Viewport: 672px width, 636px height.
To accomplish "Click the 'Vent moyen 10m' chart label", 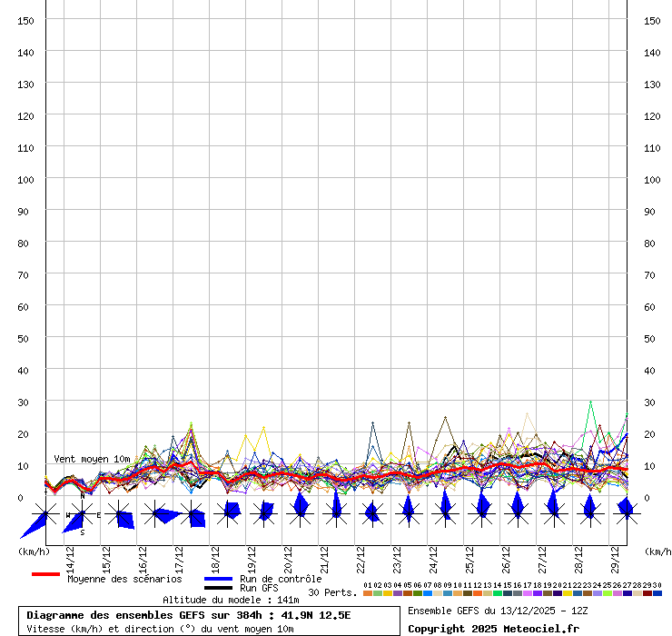I will 92,459.
